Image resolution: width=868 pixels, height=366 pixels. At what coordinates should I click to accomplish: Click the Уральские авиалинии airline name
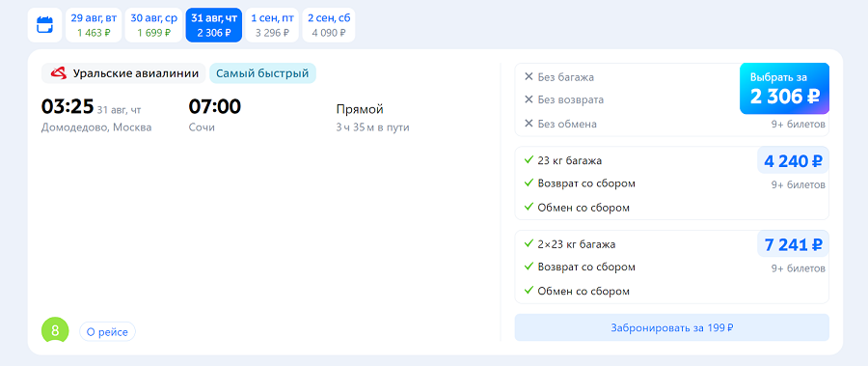(x=136, y=73)
